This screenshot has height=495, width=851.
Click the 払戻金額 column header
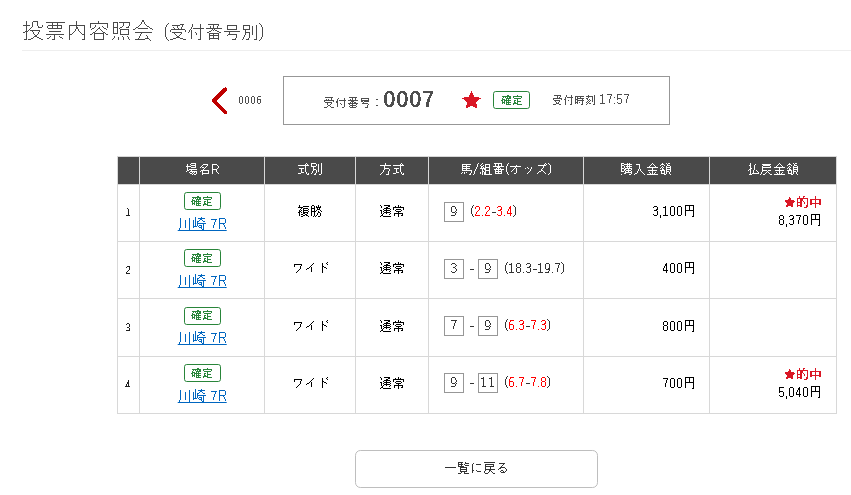point(773,170)
